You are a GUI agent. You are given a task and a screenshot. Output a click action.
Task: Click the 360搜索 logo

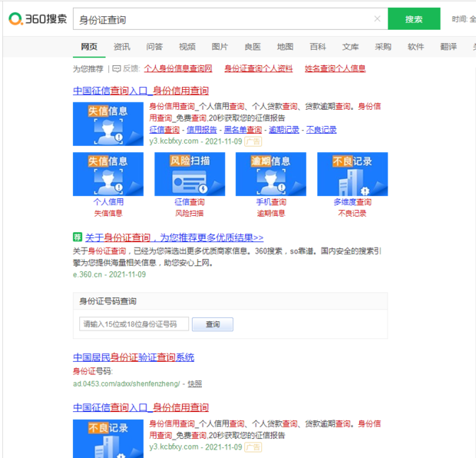(x=38, y=19)
